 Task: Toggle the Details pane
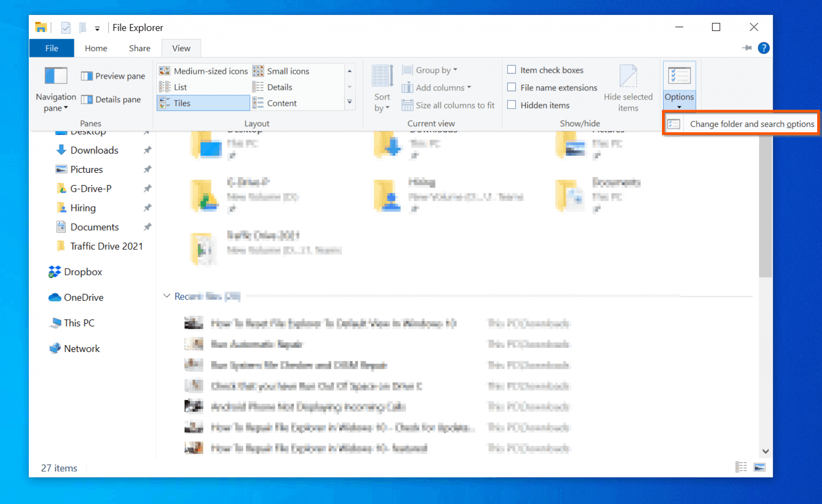[112, 99]
